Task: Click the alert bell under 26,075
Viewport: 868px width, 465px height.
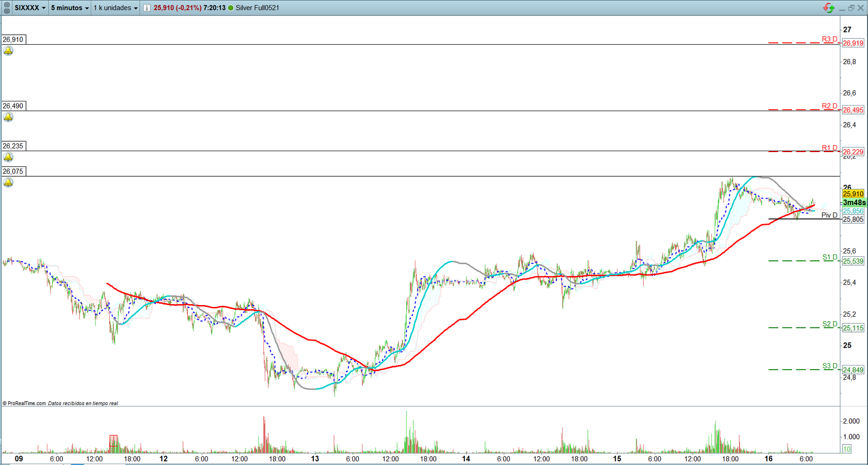Action: click(x=8, y=182)
